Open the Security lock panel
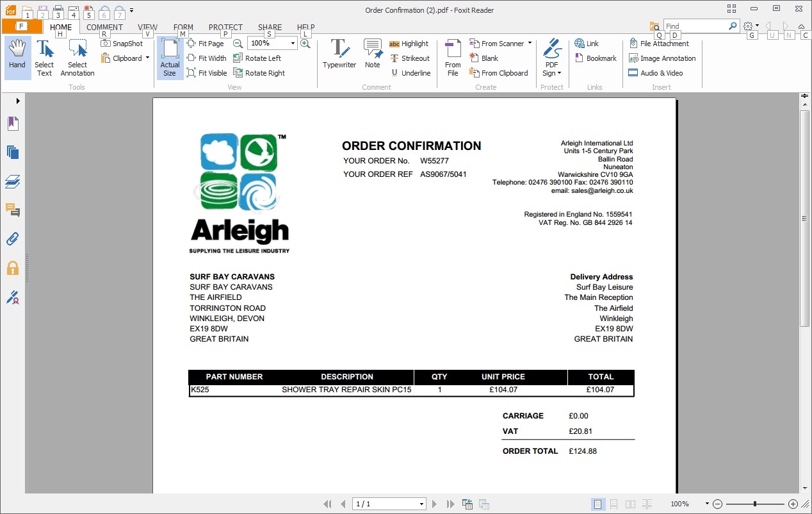Viewport: 812px width, 514px height. click(13, 268)
